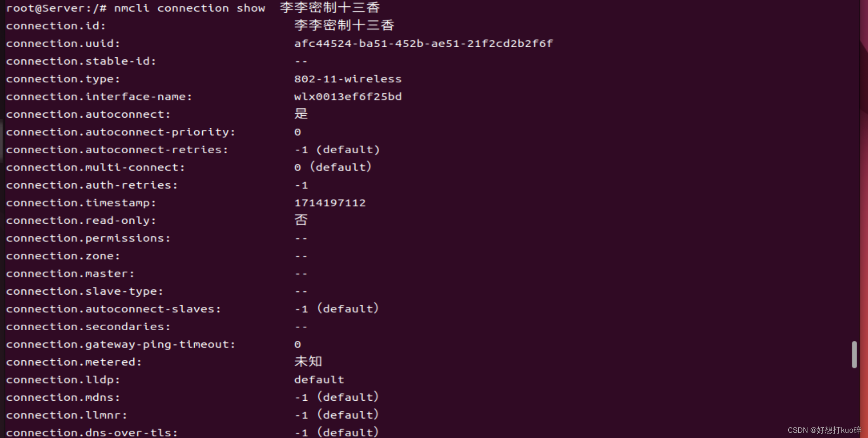The width and height of the screenshot is (868, 438).
Task: Click the connection.dns-over-tls label
Action: coord(92,432)
